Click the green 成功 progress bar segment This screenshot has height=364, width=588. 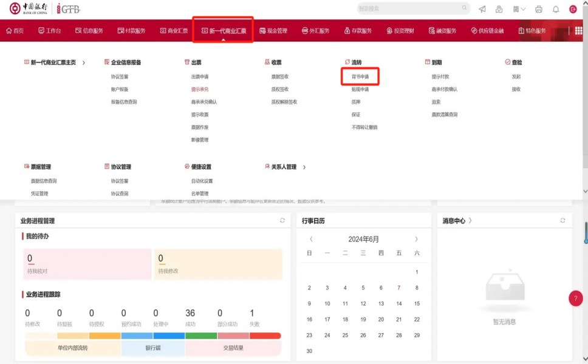[201, 335]
